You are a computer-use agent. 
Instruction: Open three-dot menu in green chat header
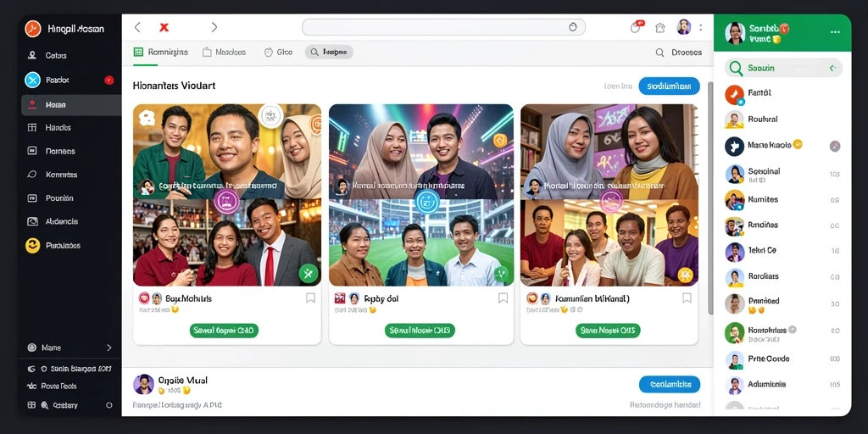(835, 32)
